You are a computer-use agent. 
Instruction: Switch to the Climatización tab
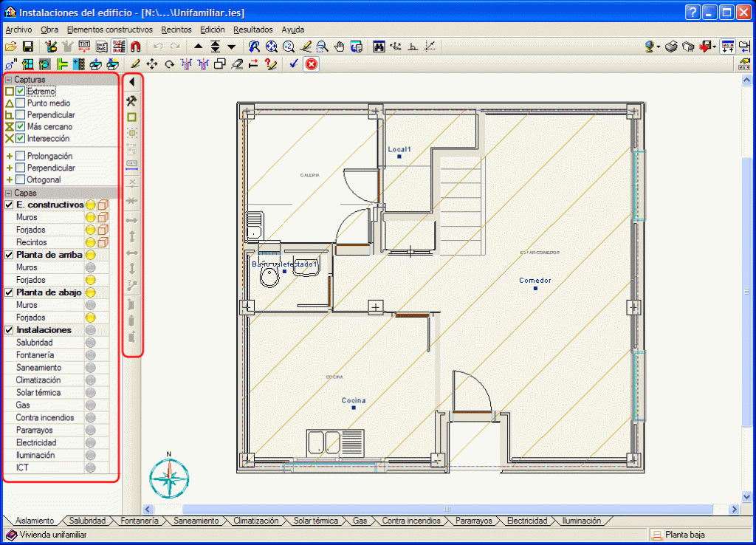[256, 521]
